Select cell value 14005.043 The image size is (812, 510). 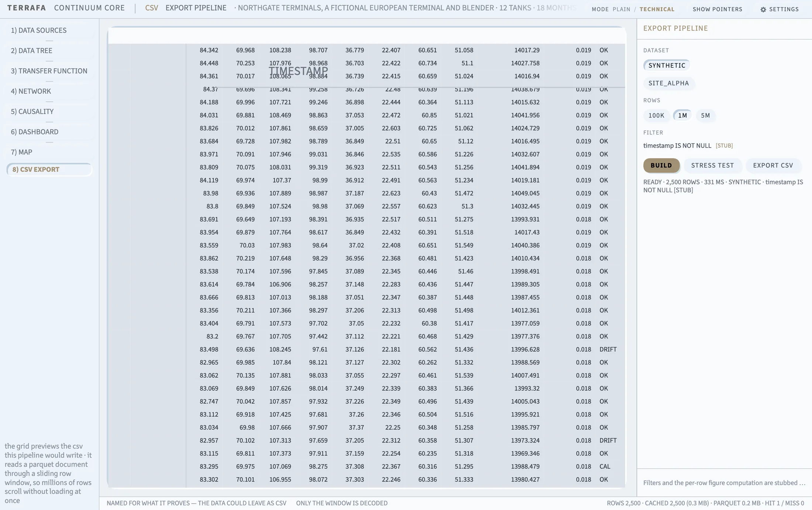click(x=525, y=402)
